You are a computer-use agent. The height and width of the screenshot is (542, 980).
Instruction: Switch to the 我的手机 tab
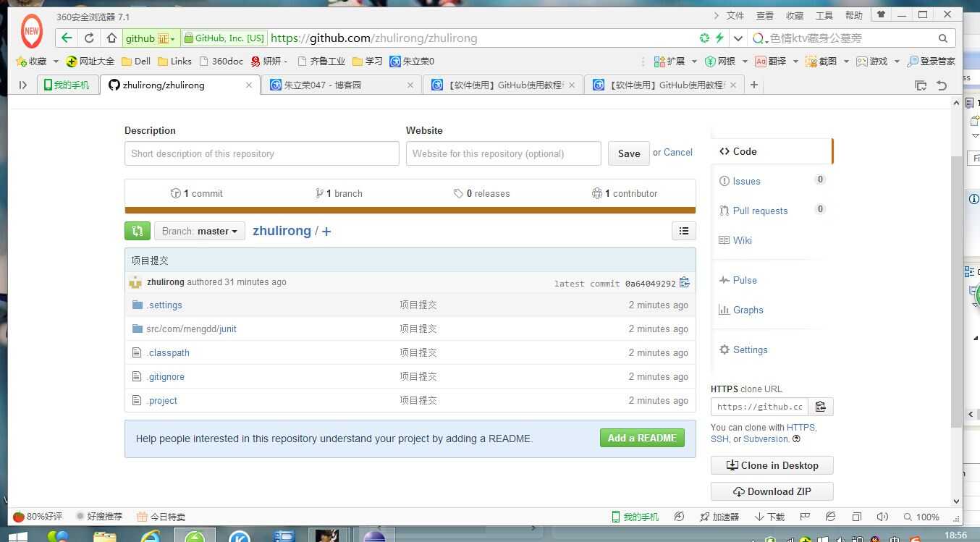(67, 85)
